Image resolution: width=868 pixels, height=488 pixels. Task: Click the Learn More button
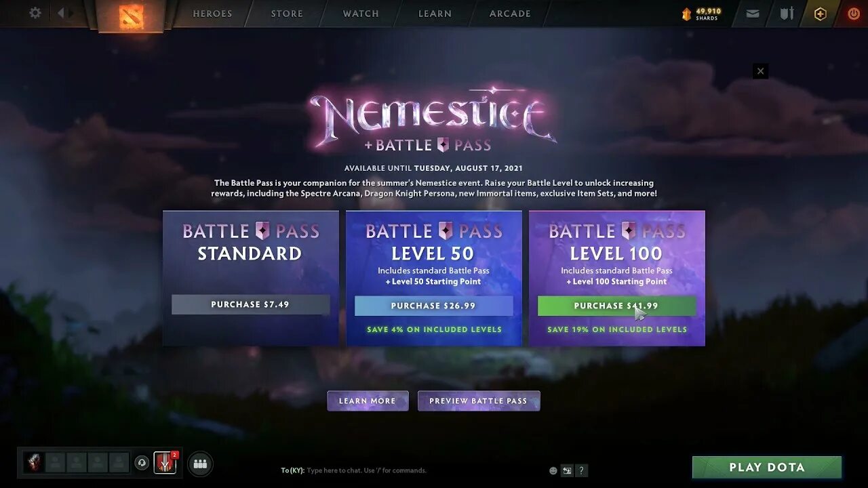(x=368, y=401)
